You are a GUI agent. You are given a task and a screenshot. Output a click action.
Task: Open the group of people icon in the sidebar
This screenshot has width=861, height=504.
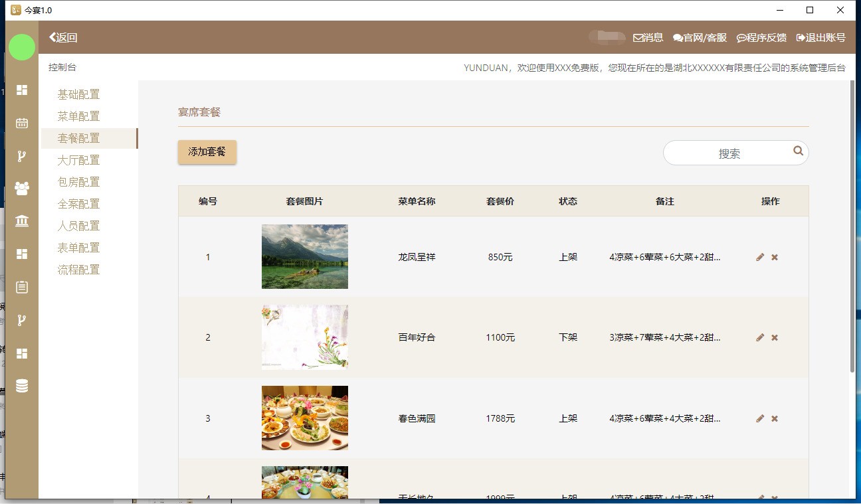click(22, 189)
